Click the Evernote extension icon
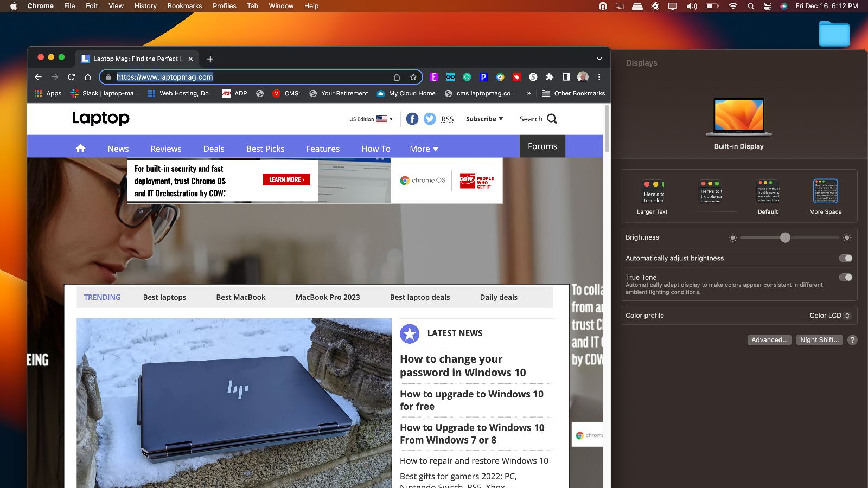The height and width of the screenshot is (488, 868). point(433,77)
